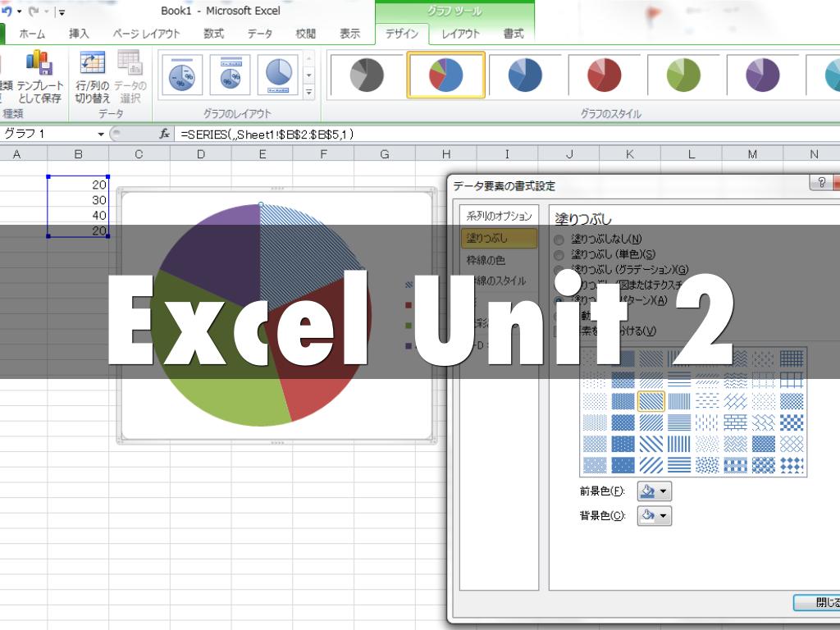
Task: Click the fx insert function icon
Action: 164,134
